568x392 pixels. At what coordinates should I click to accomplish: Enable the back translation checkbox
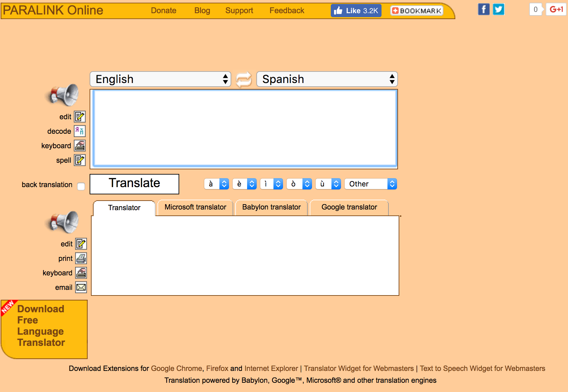pyautogui.click(x=81, y=186)
